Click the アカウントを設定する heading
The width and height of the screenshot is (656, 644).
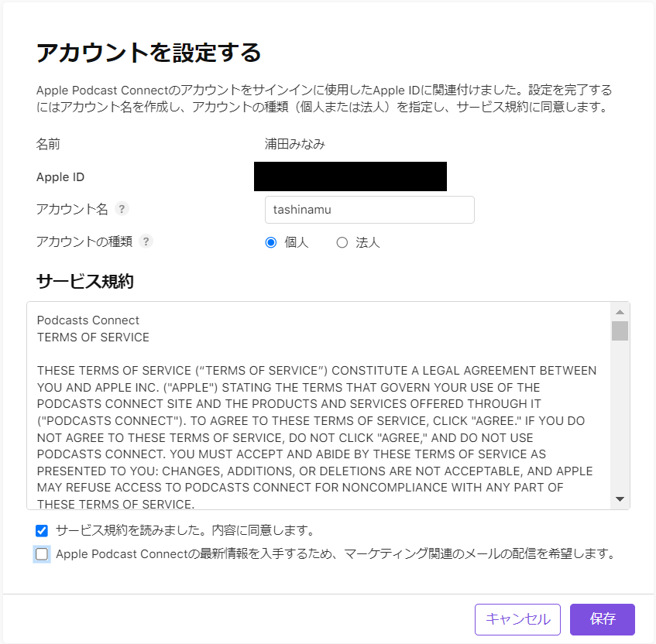(x=149, y=53)
